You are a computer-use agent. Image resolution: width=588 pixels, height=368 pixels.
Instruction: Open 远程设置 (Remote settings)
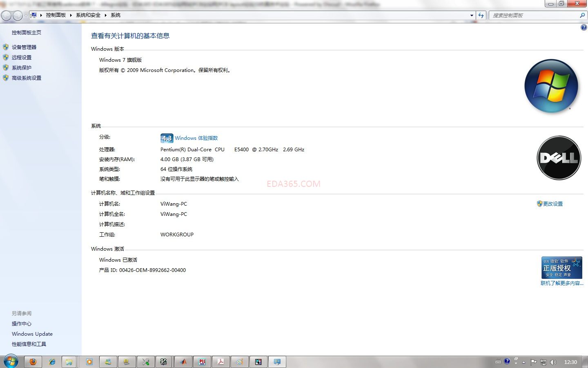22,58
